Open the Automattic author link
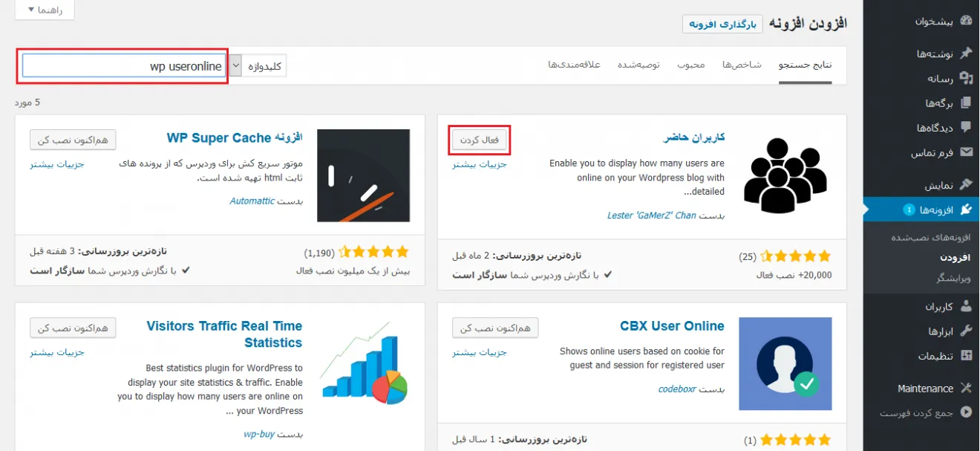Screen dimensions: 980x451 252,201
